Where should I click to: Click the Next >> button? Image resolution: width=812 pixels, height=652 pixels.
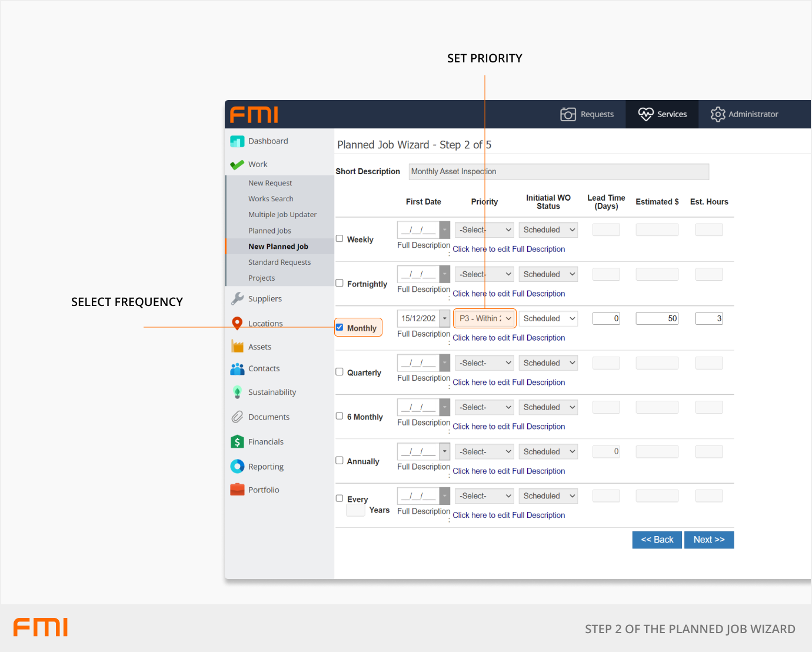pos(708,540)
